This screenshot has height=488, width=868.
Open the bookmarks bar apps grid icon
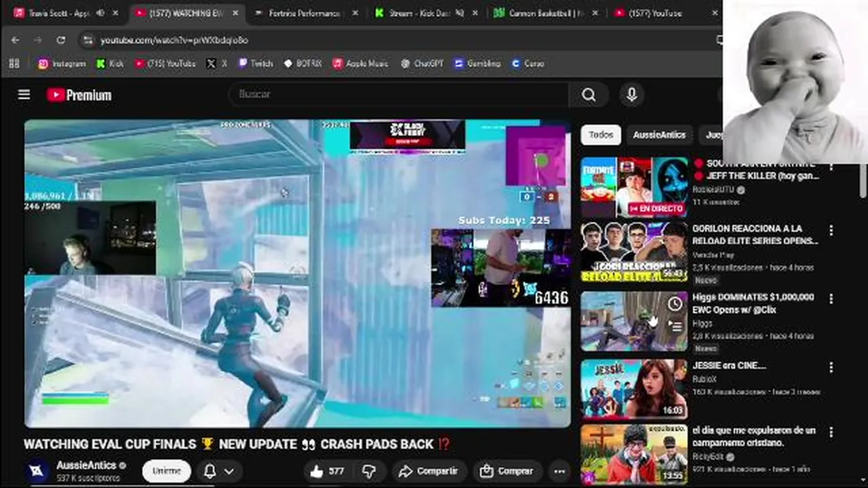click(14, 63)
